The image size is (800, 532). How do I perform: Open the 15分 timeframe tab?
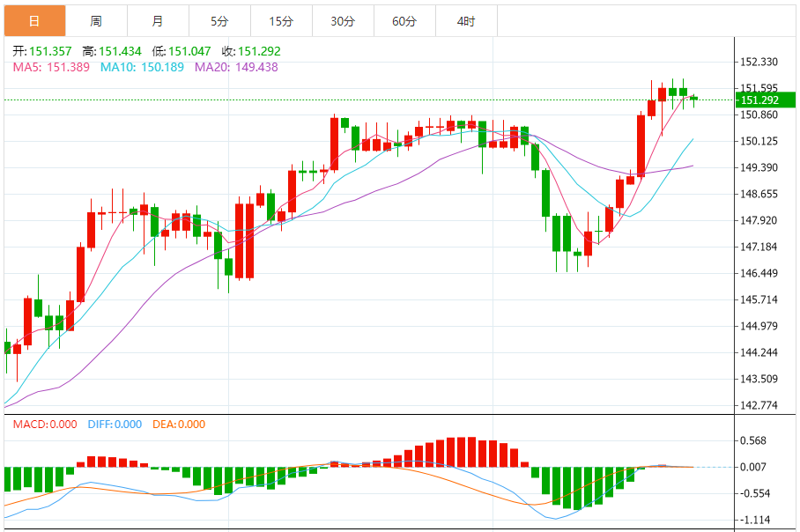[282, 21]
